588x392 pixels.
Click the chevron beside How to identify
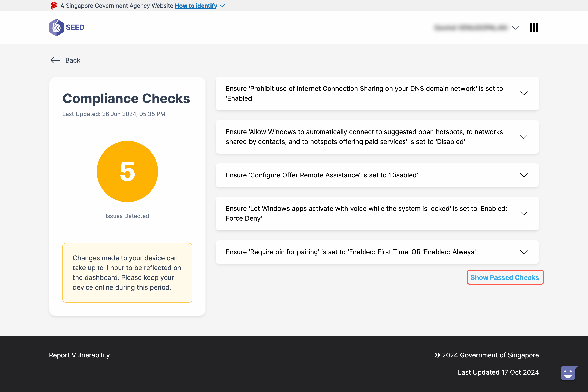point(222,6)
